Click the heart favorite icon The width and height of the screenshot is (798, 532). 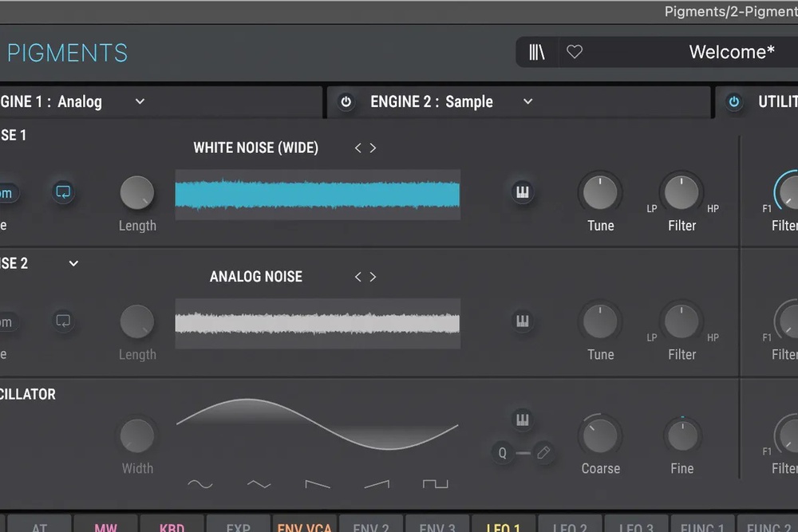(575, 52)
